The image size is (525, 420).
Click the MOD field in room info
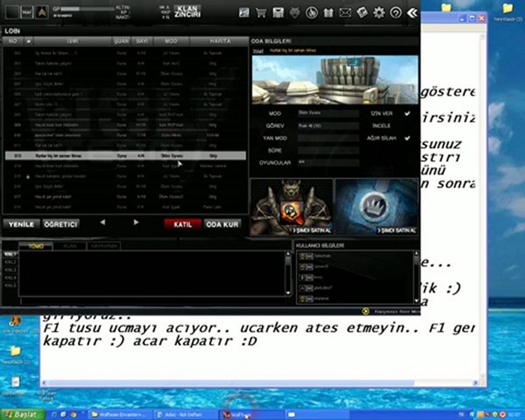(328, 113)
